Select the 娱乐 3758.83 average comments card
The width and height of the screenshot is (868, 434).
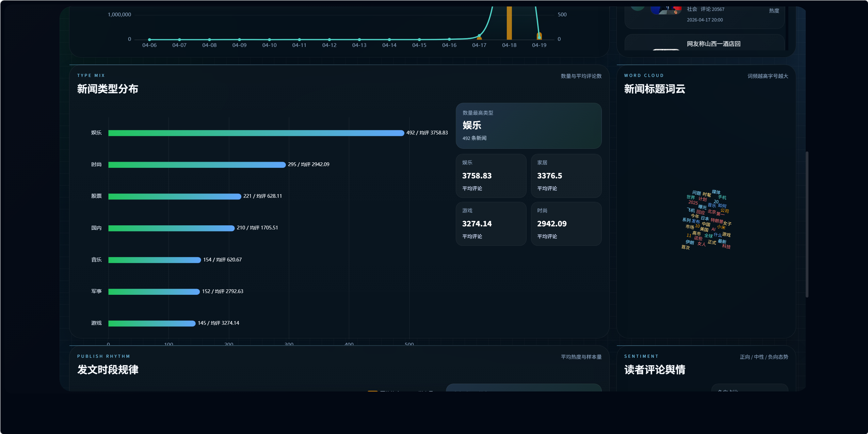click(491, 176)
